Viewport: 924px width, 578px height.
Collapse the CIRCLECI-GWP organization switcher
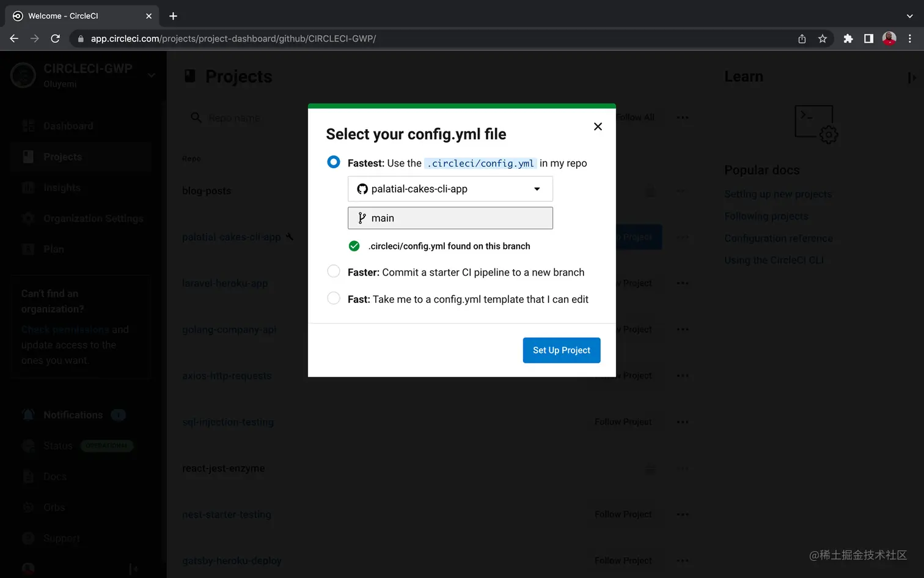(151, 74)
